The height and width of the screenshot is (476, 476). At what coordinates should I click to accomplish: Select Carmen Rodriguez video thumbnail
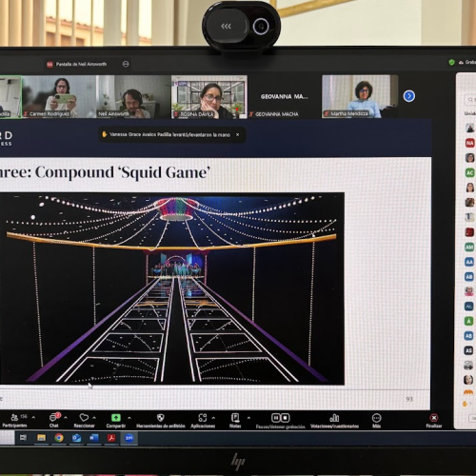pos(59,97)
